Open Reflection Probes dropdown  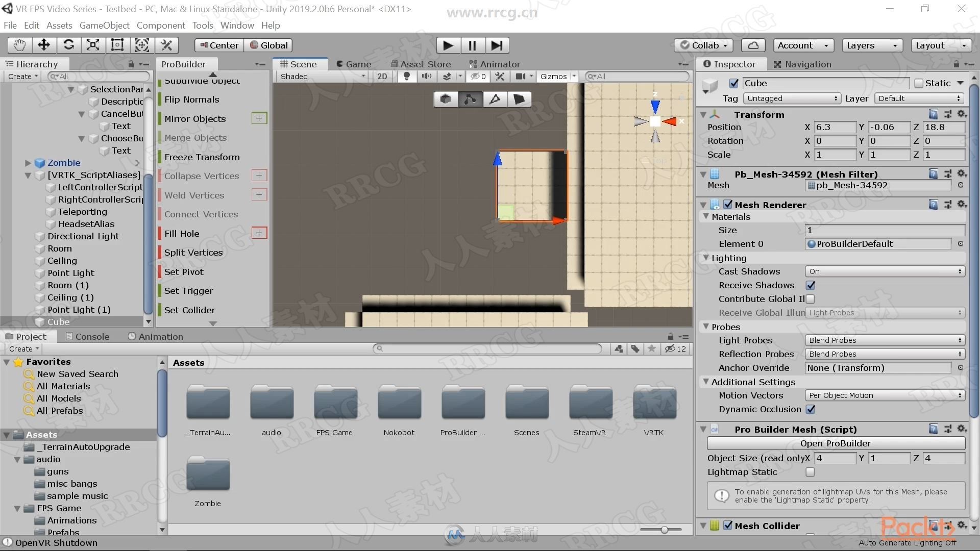pos(885,354)
